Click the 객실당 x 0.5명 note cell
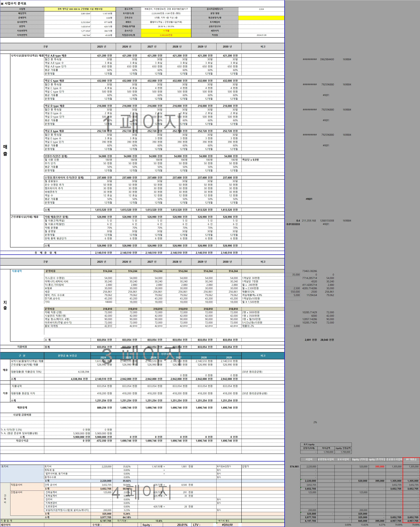The height and width of the screenshot is (527, 420). coord(250,160)
